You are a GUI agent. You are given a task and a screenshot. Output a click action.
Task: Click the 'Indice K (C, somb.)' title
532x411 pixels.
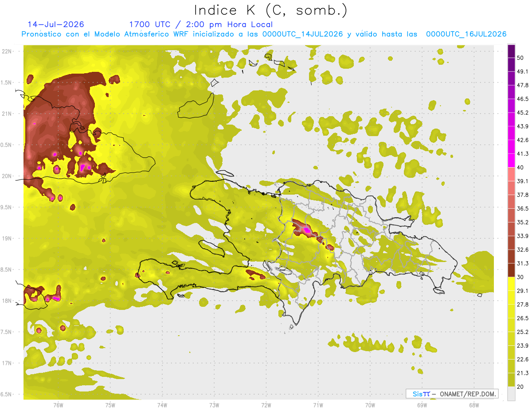click(x=270, y=10)
